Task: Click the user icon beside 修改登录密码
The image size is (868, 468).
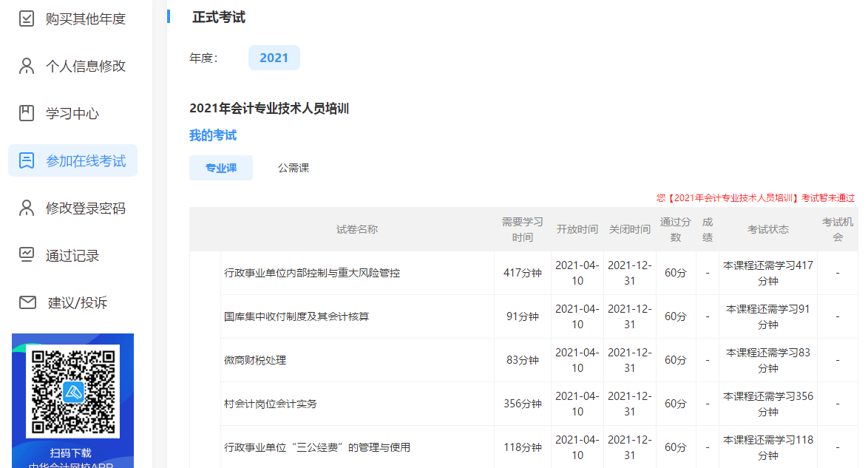Action: [27, 208]
